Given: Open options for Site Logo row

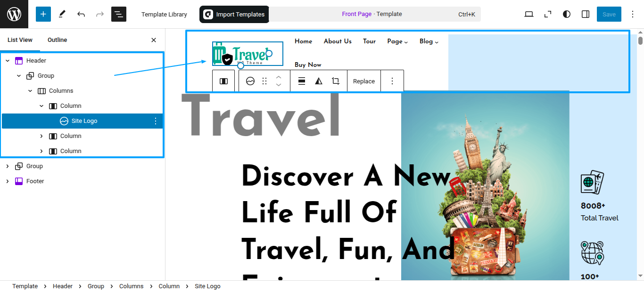Looking at the screenshot, I should 156,121.
